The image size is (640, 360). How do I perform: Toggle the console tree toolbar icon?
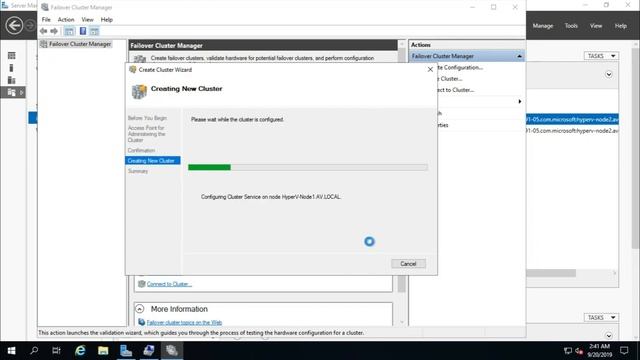(x=69, y=31)
